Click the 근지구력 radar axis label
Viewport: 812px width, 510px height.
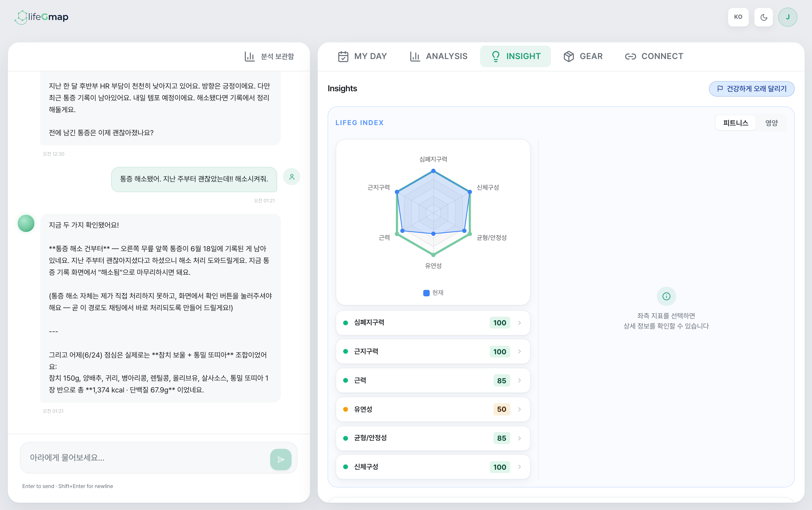(378, 187)
